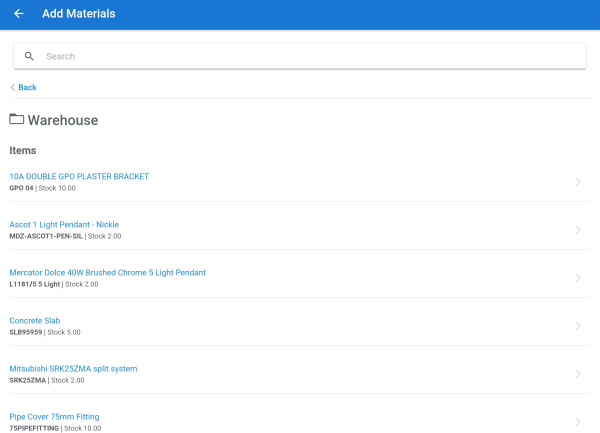
Task: Click chevron on Ascot 1 Light Pendant row
Action: (x=578, y=230)
